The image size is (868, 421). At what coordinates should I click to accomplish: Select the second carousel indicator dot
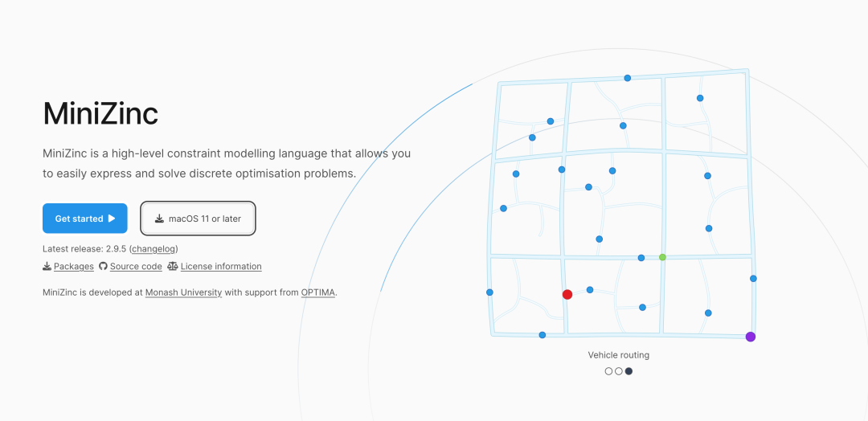(x=619, y=371)
